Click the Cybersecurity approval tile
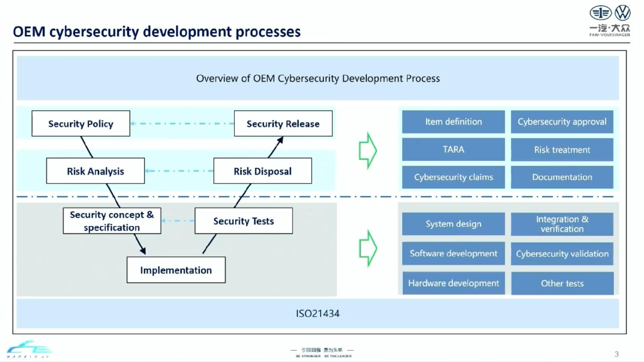The width and height of the screenshot is (644, 362). pos(562,121)
